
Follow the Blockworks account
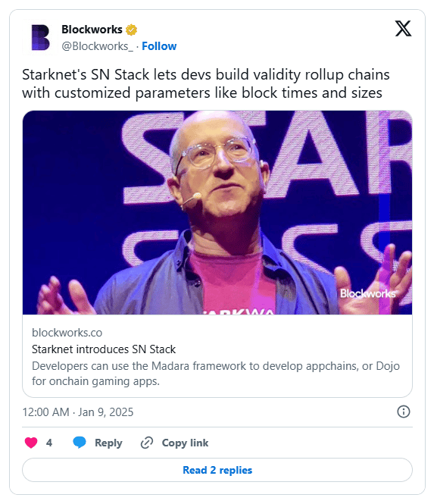(159, 46)
